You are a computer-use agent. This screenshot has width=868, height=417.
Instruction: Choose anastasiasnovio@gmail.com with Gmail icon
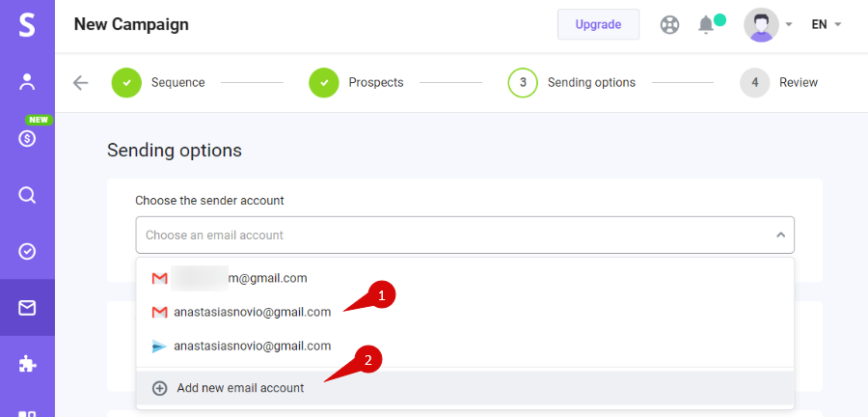465,313
